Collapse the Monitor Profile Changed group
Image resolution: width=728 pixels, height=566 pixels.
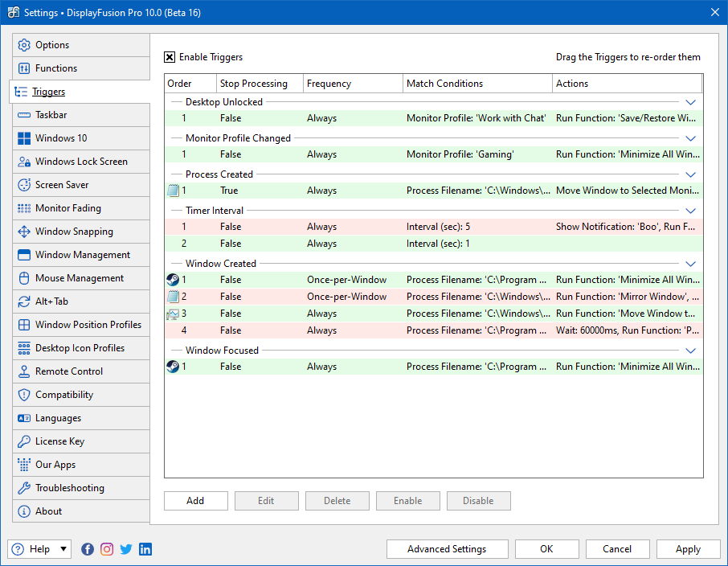(690, 138)
